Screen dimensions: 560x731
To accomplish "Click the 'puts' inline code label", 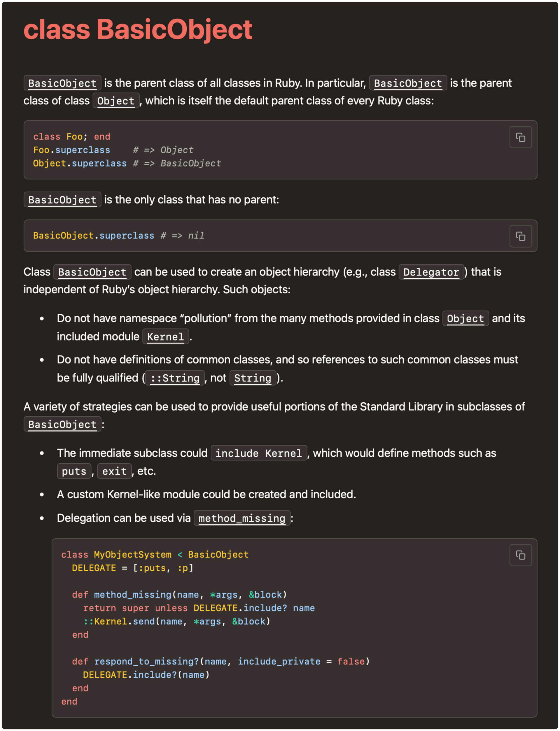I will click(74, 471).
